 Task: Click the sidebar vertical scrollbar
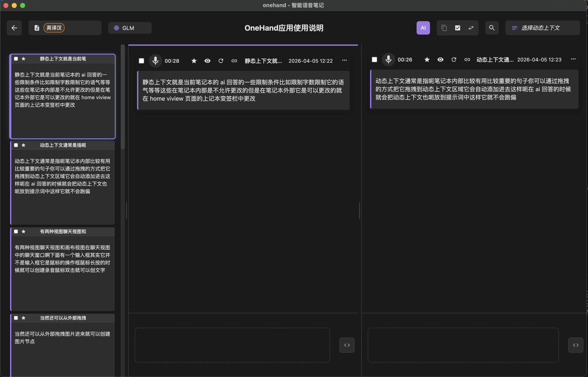(123, 97)
